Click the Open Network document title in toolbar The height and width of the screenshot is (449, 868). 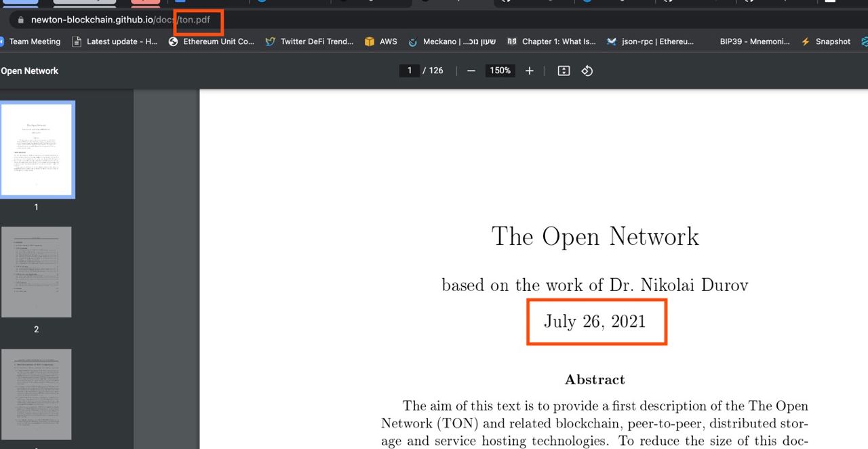[29, 71]
